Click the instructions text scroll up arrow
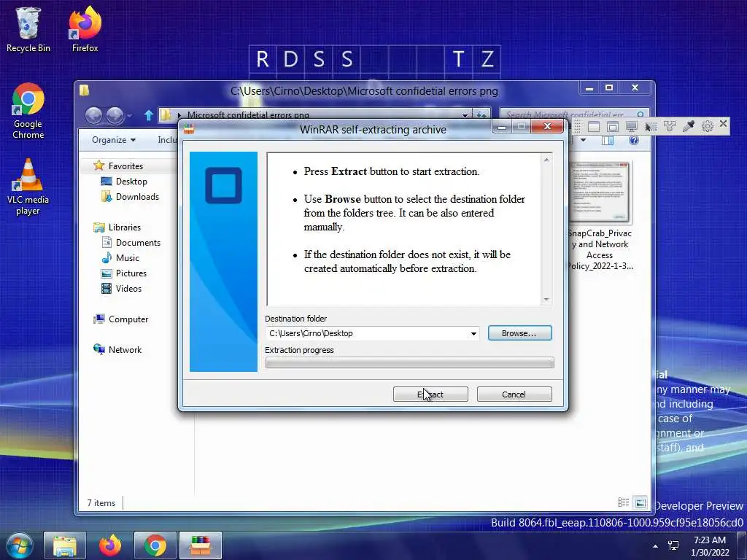This screenshot has height=560, width=747. click(x=546, y=160)
